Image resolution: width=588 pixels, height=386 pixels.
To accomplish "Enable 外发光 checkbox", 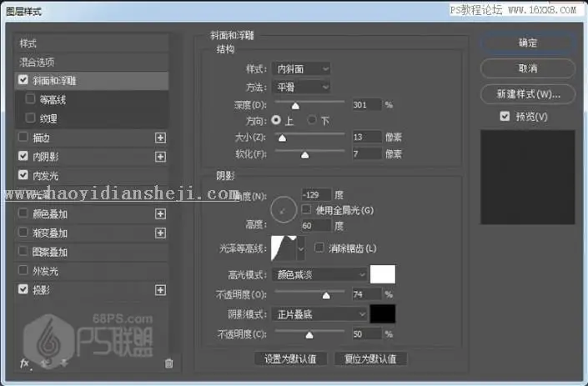I will point(23,270).
